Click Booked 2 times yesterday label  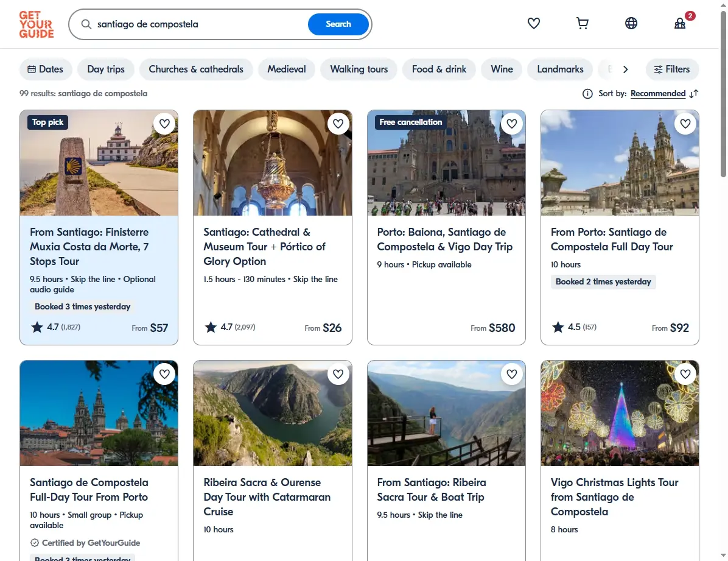(x=603, y=281)
